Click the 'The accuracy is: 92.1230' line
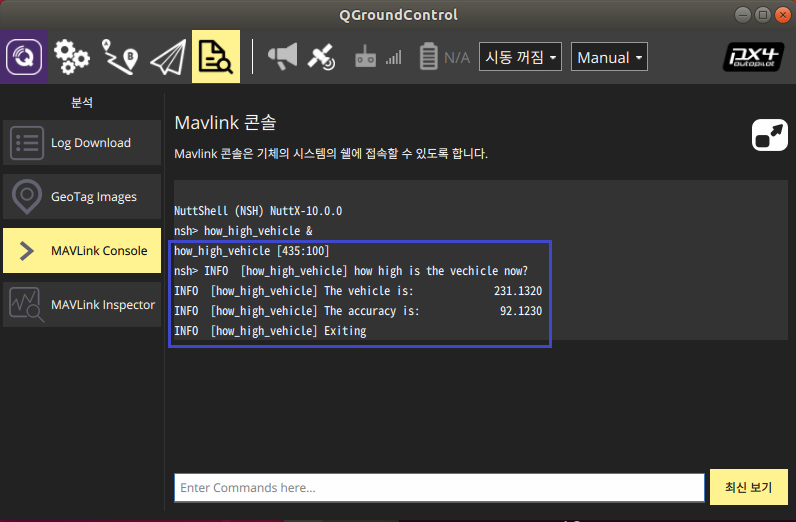This screenshot has width=796, height=522. pos(358,311)
